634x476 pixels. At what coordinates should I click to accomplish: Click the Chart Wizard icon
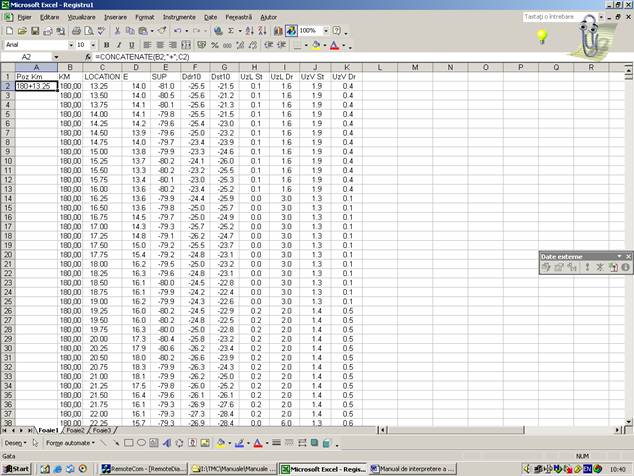[x=277, y=31]
